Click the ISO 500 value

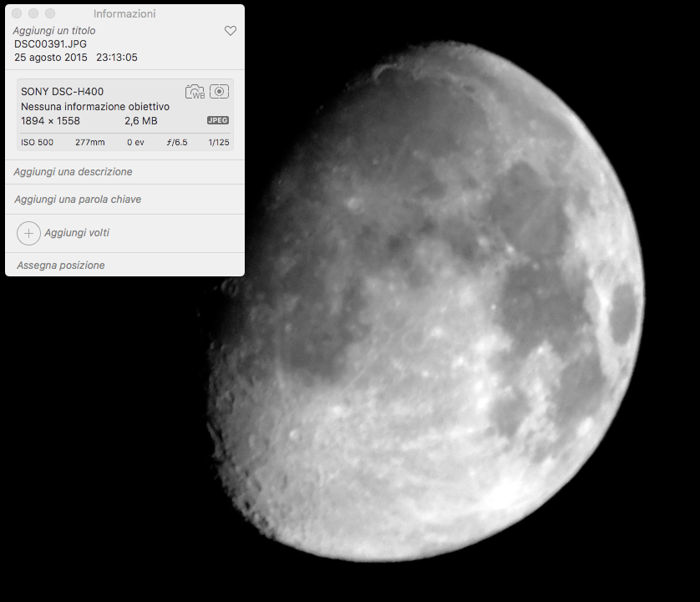(x=37, y=143)
